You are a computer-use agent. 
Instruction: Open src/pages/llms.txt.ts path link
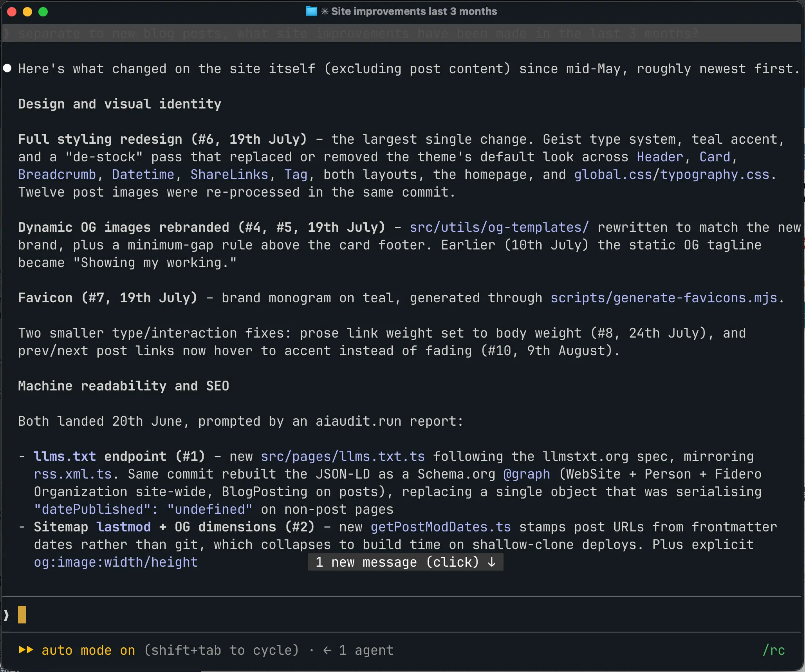(343, 456)
